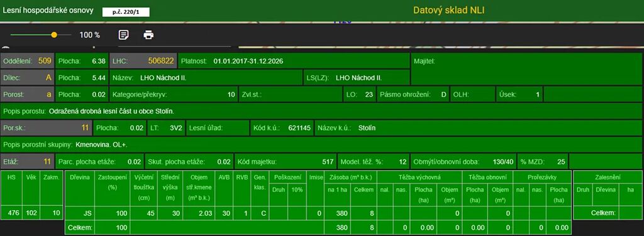Select the Dílec A cell
This screenshot has width=644, height=236.
(x=27, y=77)
